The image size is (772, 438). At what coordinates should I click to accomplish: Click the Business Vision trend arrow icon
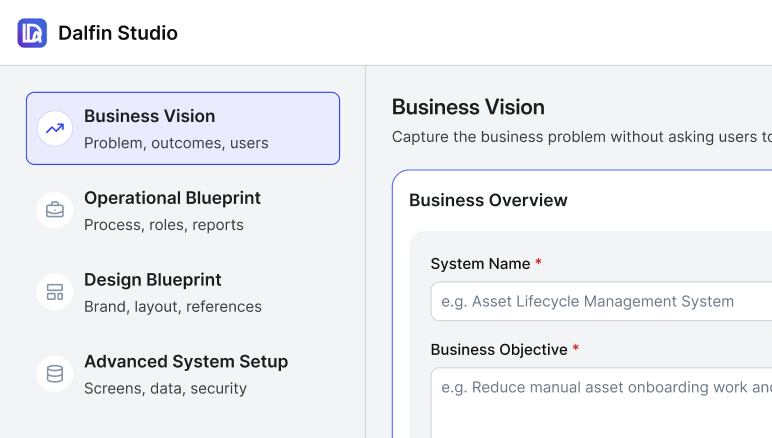point(55,128)
